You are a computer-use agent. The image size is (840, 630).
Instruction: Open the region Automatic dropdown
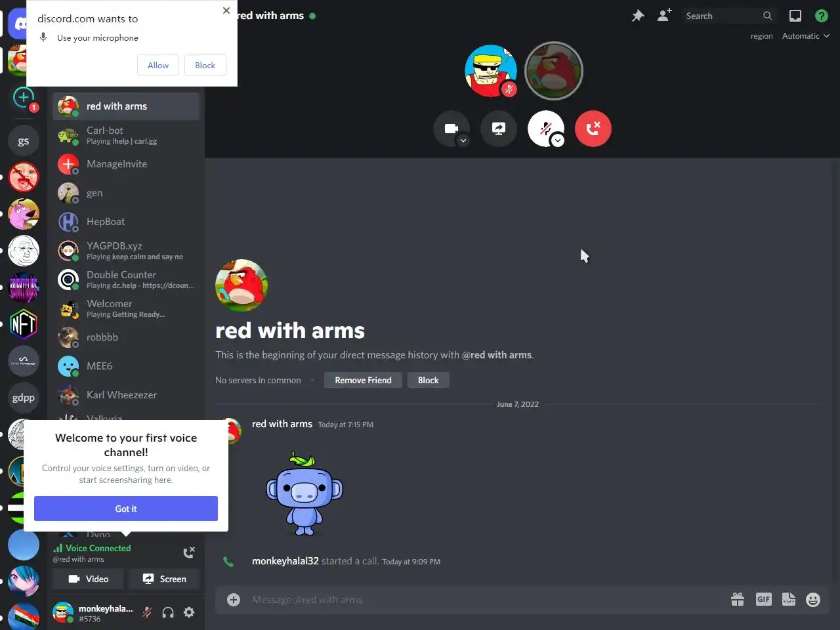[x=805, y=36]
